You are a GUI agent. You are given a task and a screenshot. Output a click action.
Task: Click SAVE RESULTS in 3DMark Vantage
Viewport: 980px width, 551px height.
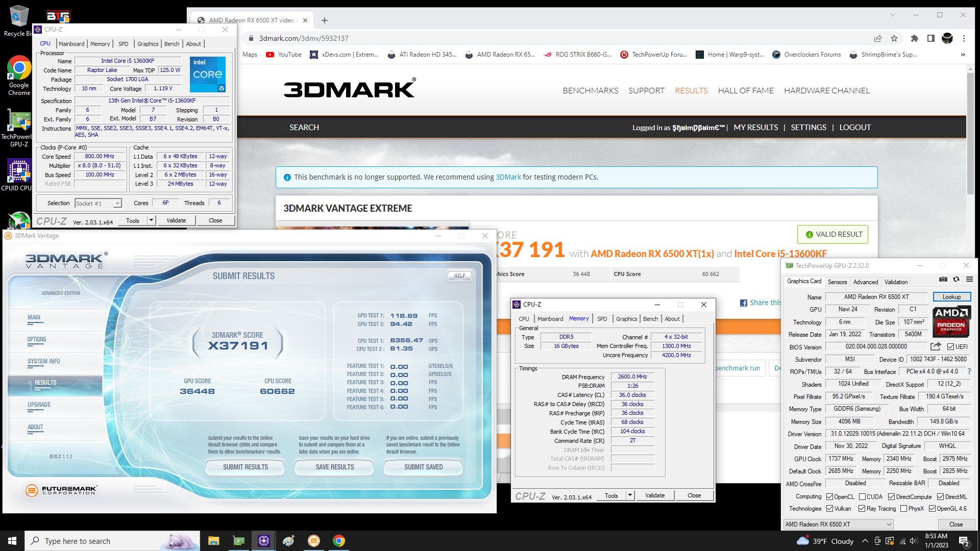[x=335, y=467]
